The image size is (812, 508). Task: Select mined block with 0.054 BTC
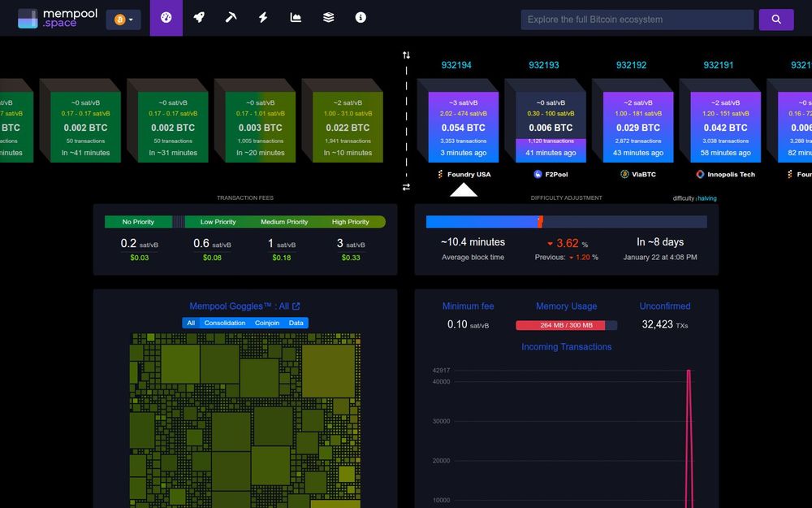coord(464,127)
